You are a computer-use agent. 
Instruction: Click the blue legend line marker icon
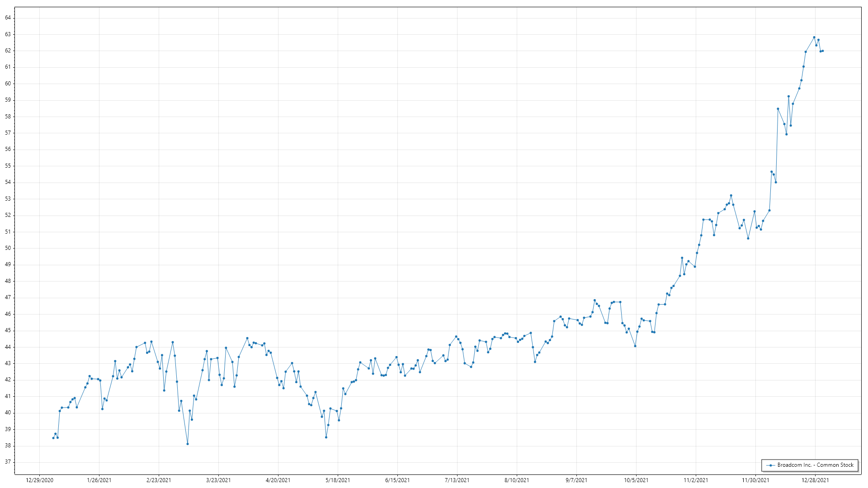770,465
